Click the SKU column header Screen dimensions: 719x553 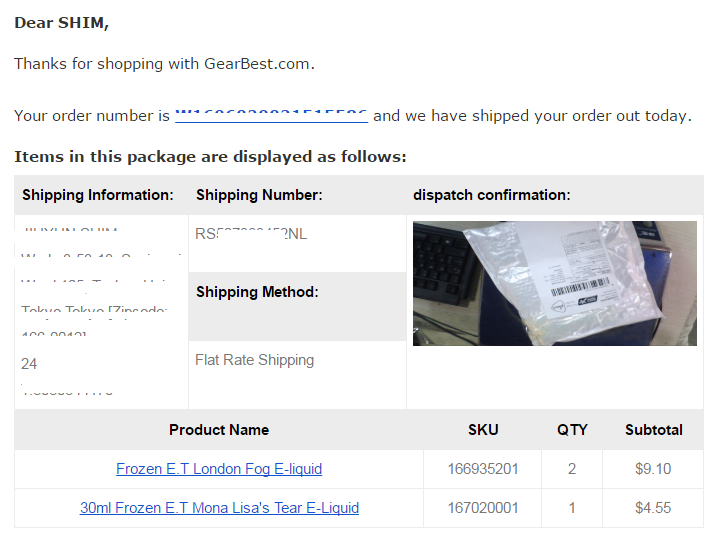(483, 430)
